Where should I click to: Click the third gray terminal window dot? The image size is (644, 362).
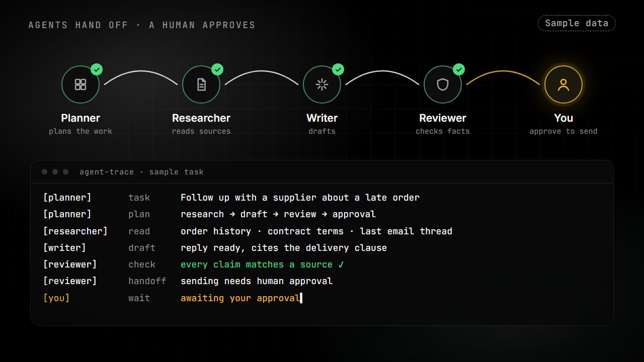coord(65,172)
